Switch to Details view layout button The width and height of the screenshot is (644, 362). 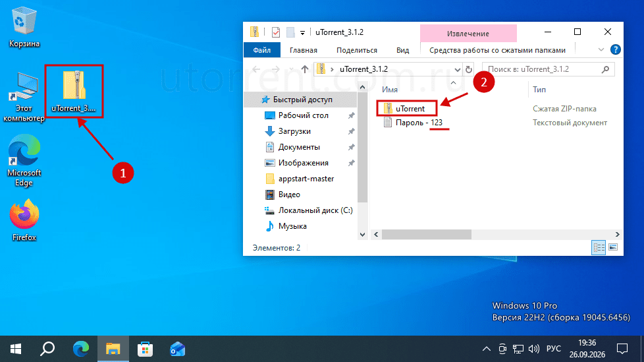(599, 247)
